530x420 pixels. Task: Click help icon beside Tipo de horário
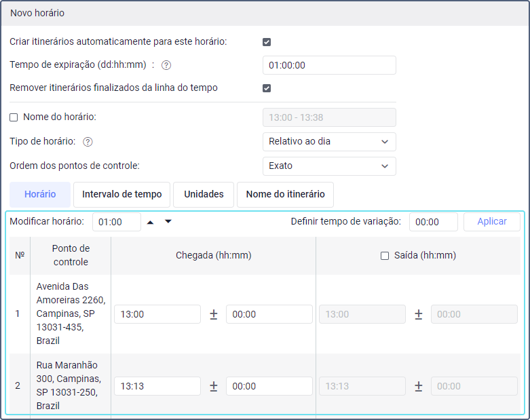pyautogui.click(x=88, y=142)
